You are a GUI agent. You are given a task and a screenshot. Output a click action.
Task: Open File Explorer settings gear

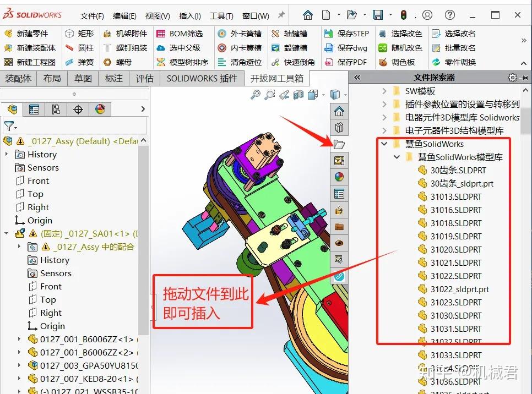512,78
